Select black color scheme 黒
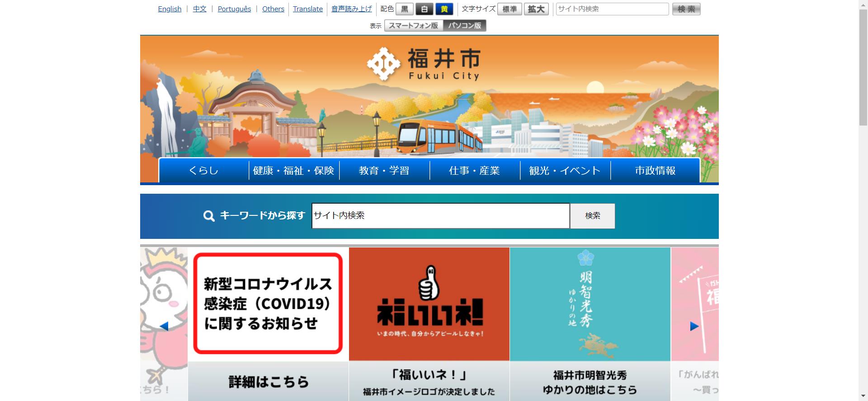 tap(405, 9)
